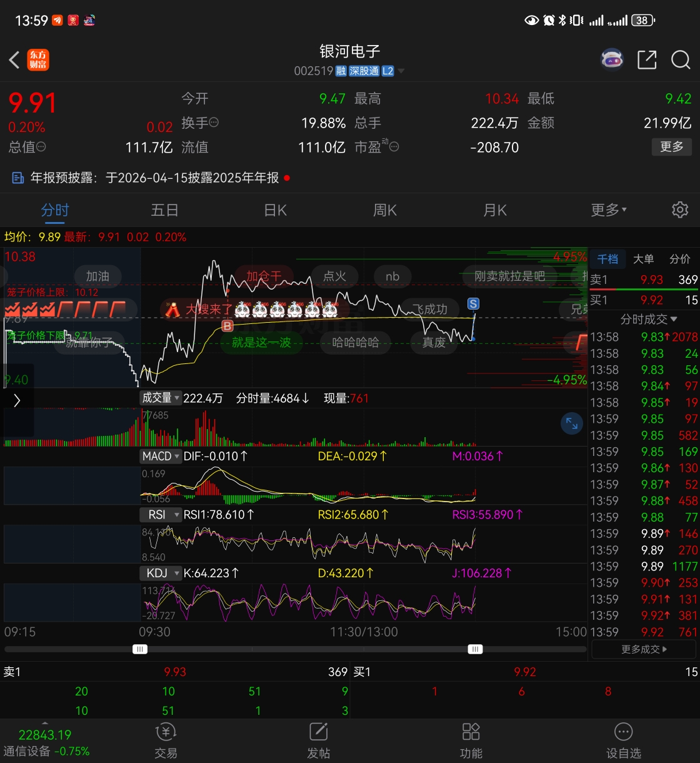
Task: Tap the 深股通 badge
Action: point(364,71)
